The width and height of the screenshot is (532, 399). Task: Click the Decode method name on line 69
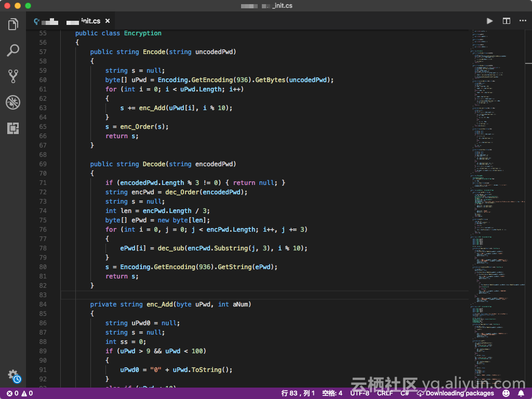[x=154, y=164]
